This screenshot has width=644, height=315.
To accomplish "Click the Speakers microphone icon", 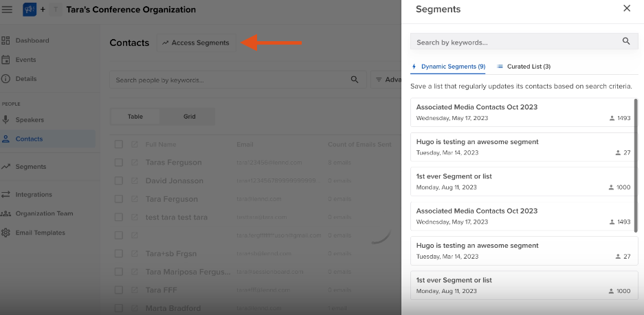I will click(x=5, y=120).
